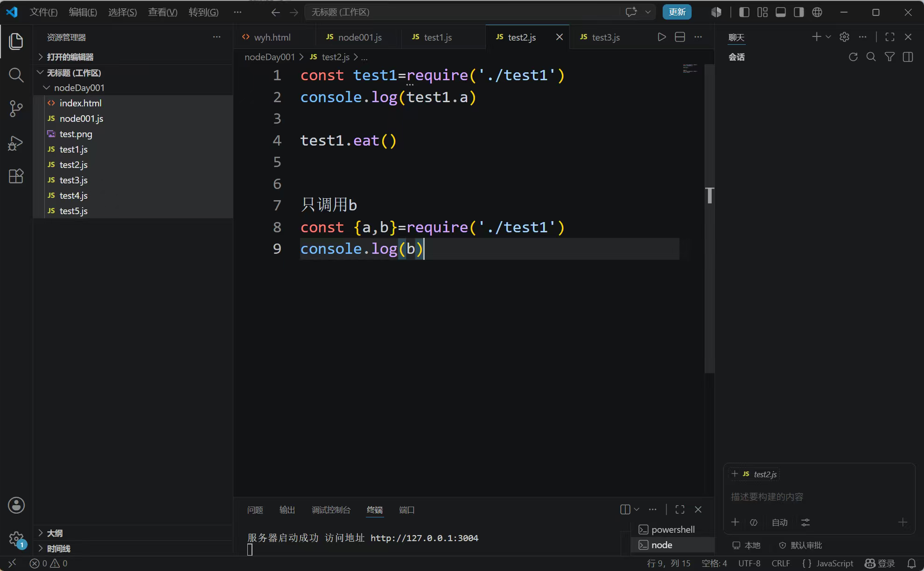924x571 pixels.
Task: Open the Accounts menu icon
Action: [x=16, y=505]
